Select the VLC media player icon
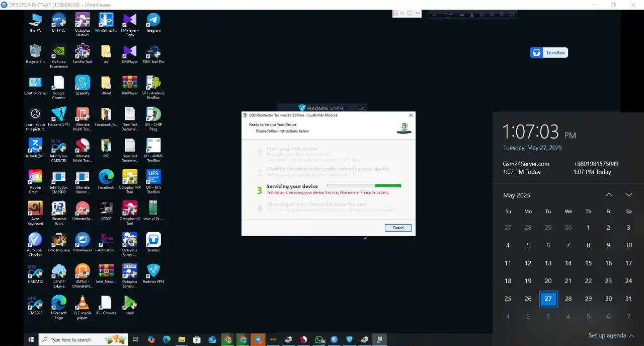Image resolution: width=644 pixels, height=346 pixels. (83, 307)
